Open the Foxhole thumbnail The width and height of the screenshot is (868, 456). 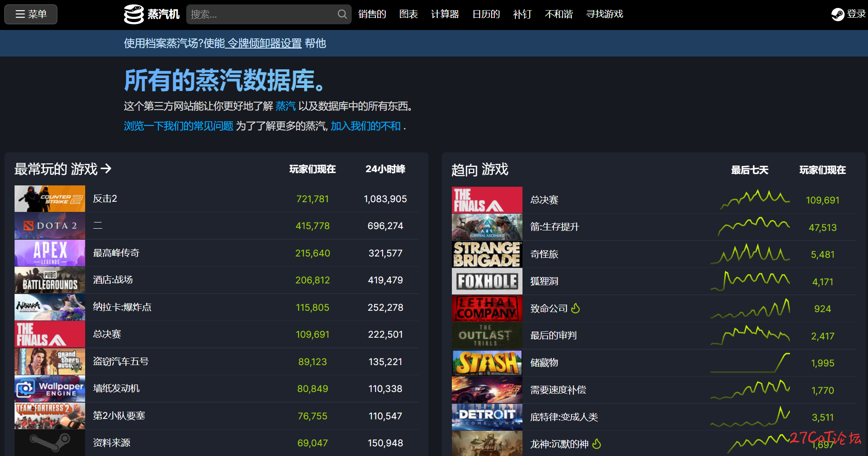[487, 281]
